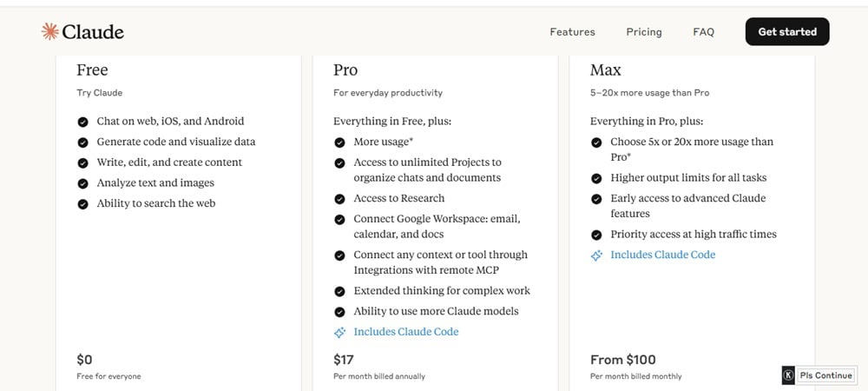Click checkmark next to More usage in Pro
This screenshot has width=868, height=391.
(x=340, y=142)
